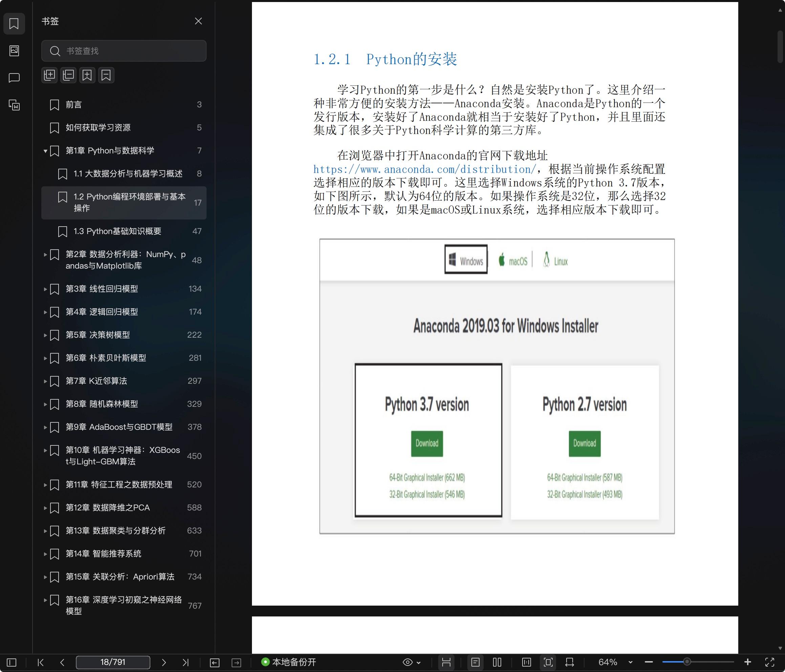Open the 第15章 关联分析 Apriori算法 bookmark
The image size is (785, 672).
124,577
